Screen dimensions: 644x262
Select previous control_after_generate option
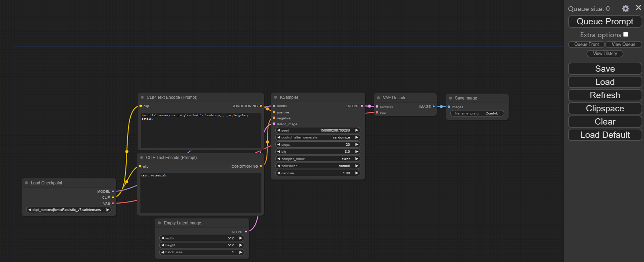pos(279,137)
